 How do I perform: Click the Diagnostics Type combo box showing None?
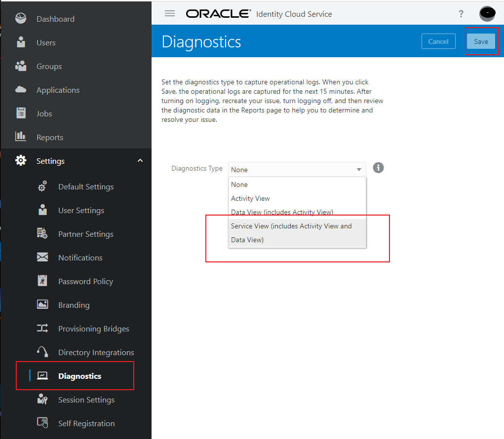pos(297,169)
